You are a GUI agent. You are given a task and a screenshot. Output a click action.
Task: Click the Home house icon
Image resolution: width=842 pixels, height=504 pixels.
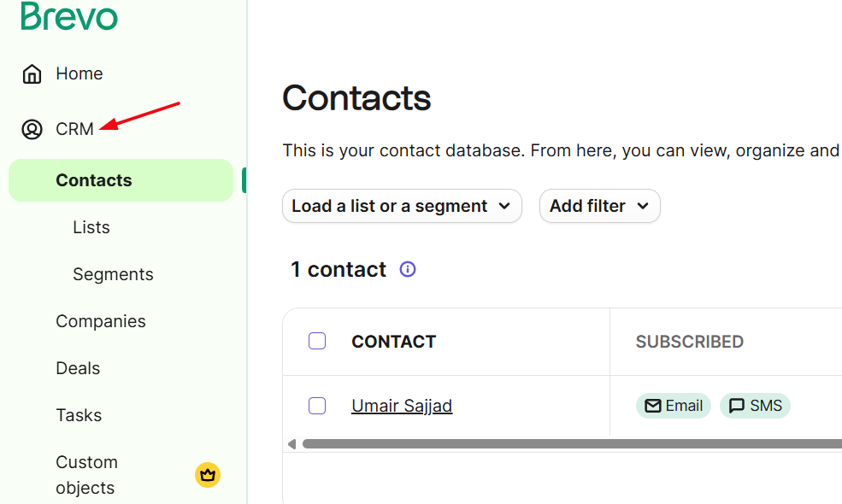32,74
